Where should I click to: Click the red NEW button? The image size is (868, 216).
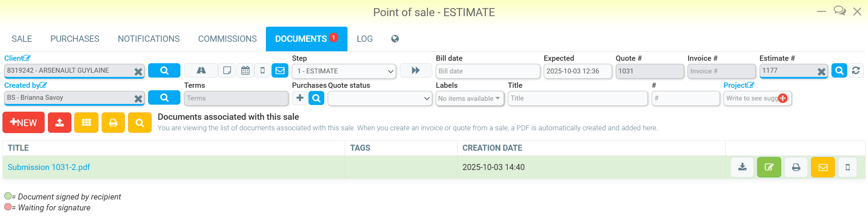[x=24, y=123]
